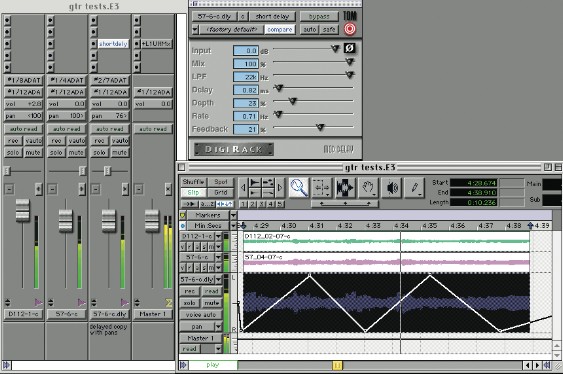Click the blue link selection icon under Grid

pos(225,204)
